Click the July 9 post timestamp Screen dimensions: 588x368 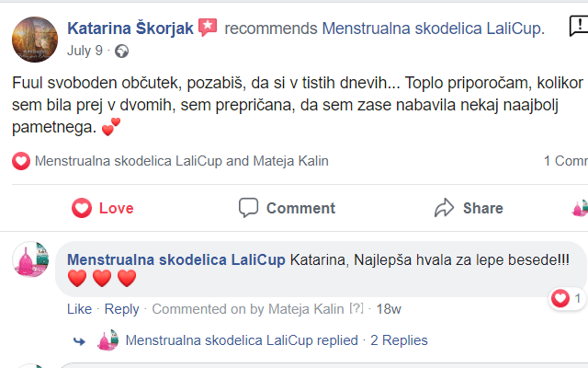(85, 51)
